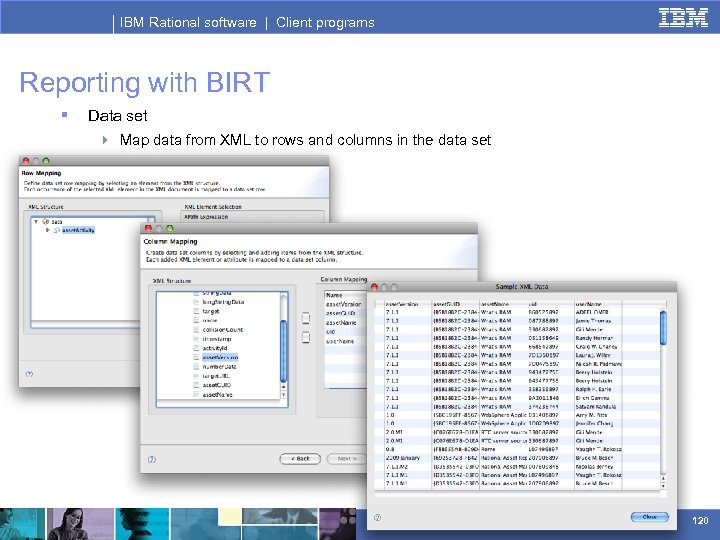720x540 pixels.
Task: Expand the assetActivity node in Row Mapping
Action: coord(47,230)
